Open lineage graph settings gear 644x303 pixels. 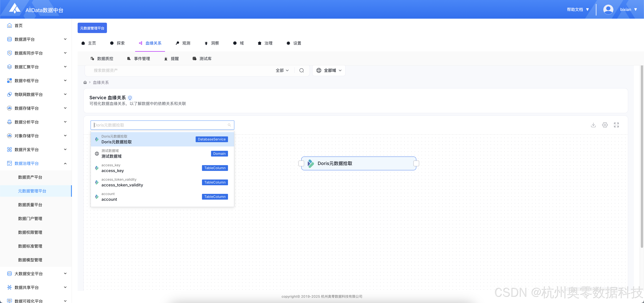coord(605,125)
